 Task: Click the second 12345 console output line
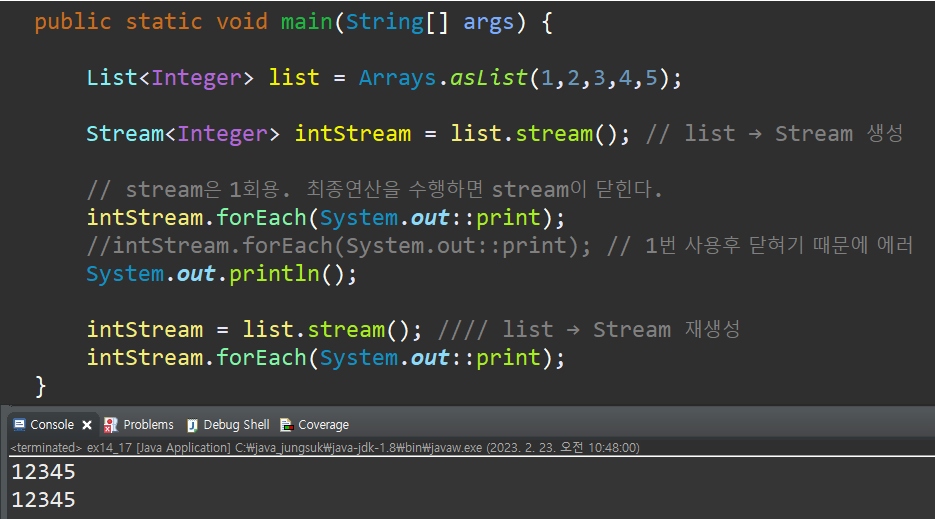pyautogui.click(x=44, y=500)
